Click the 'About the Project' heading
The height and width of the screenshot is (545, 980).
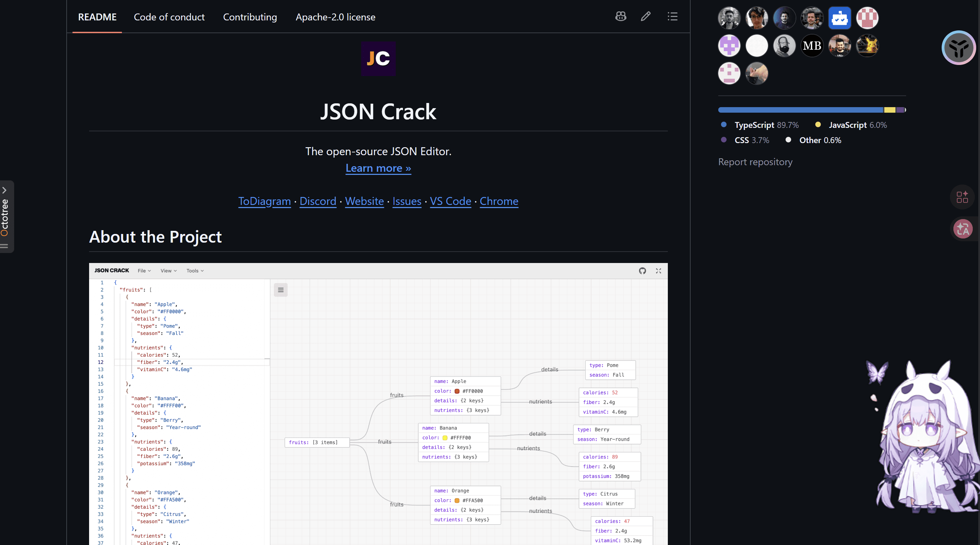pyautogui.click(x=155, y=237)
